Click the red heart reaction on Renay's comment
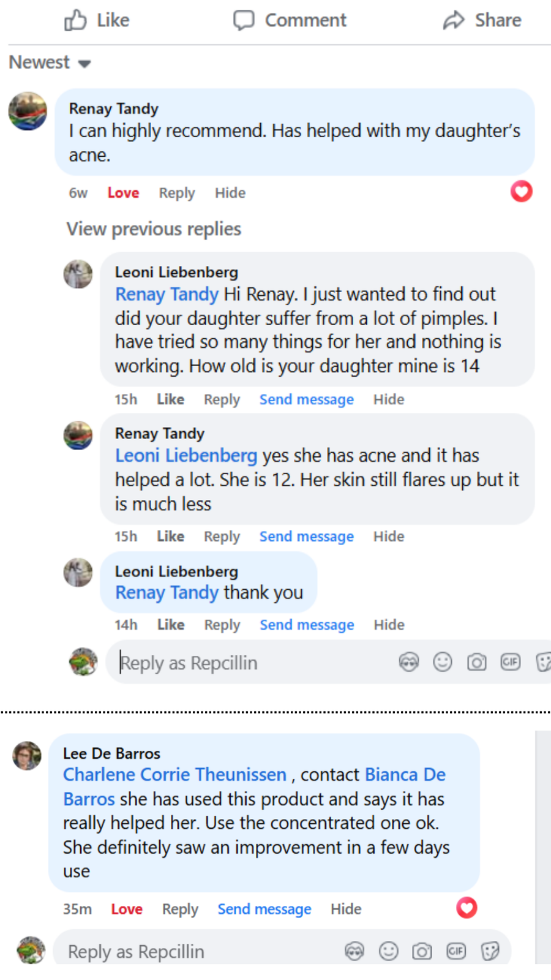This screenshot has width=551, height=980. (x=521, y=192)
